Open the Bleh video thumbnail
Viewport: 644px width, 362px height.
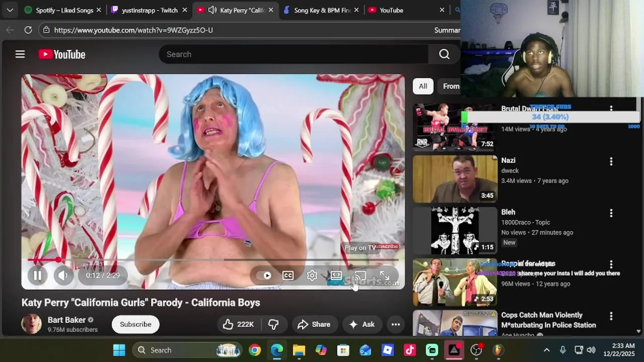coord(455,230)
